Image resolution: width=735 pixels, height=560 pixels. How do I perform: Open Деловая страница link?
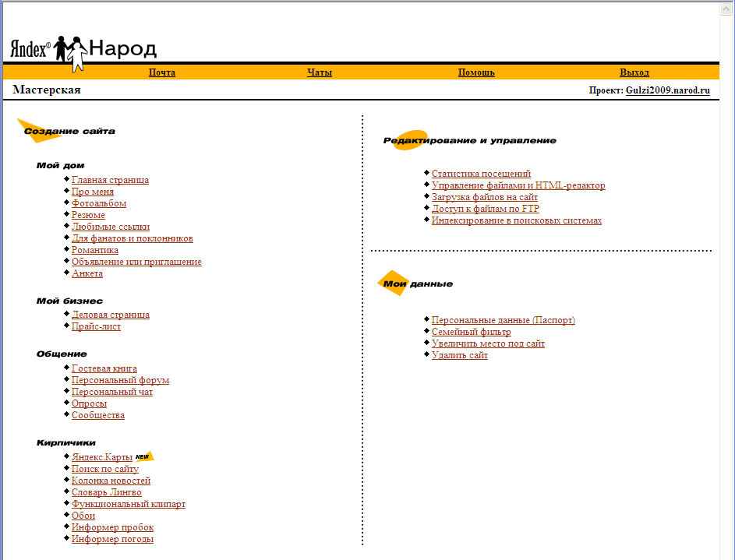pos(111,315)
